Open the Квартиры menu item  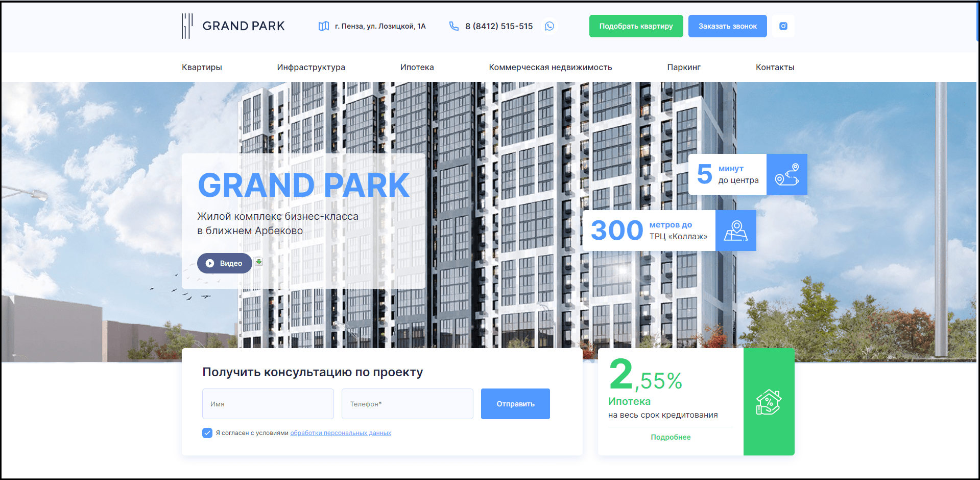pos(202,67)
